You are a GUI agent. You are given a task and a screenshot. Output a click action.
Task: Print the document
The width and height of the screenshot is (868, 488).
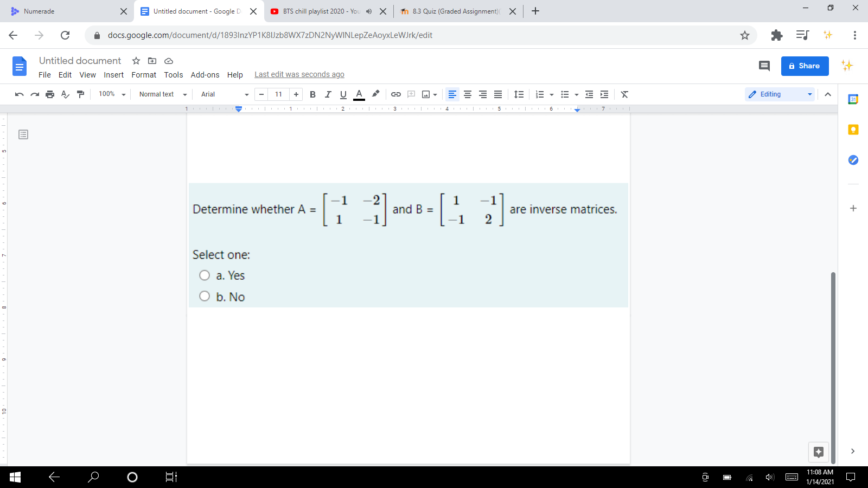pos(50,94)
